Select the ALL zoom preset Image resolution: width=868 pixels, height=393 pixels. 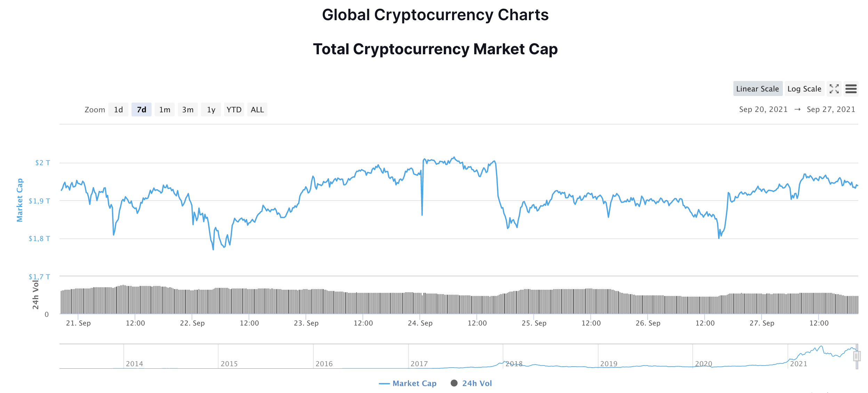pyautogui.click(x=257, y=110)
